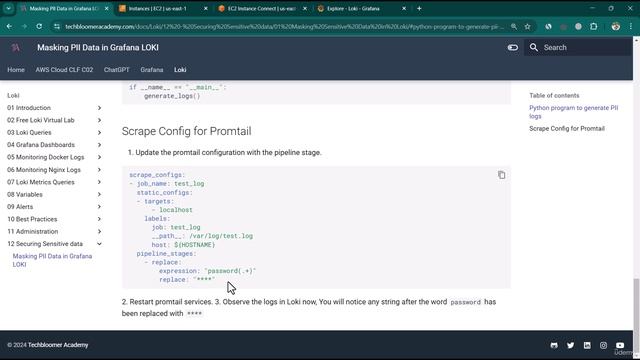Open the Instagram footer icon
The height and width of the screenshot is (360, 640).
tap(603, 345)
